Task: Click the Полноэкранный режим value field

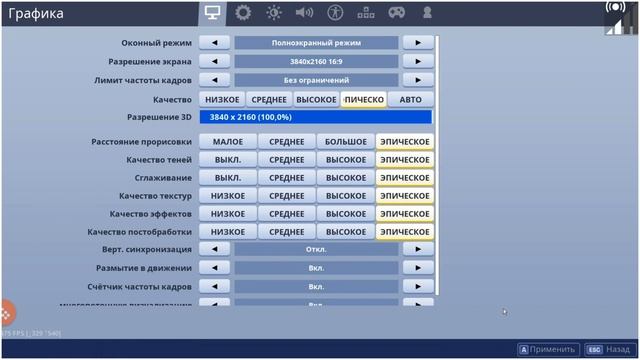Action: 316,43
